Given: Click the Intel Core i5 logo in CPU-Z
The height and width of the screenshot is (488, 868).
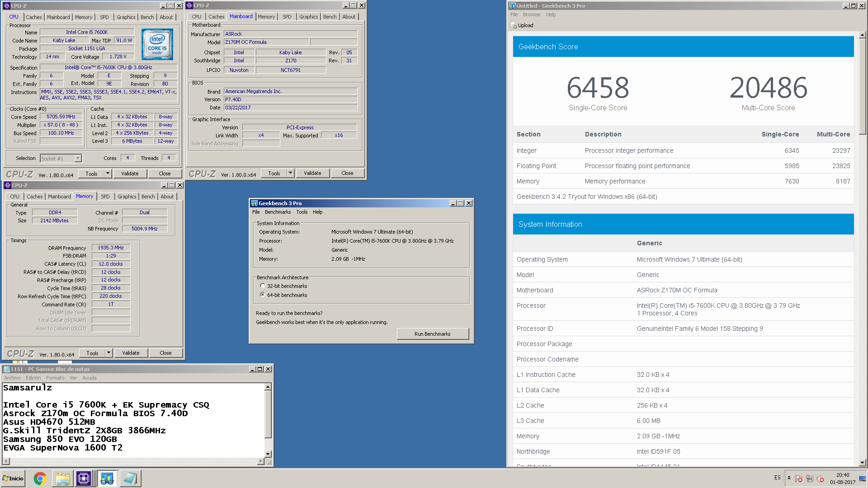Looking at the screenshot, I should pyautogui.click(x=157, y=44).
